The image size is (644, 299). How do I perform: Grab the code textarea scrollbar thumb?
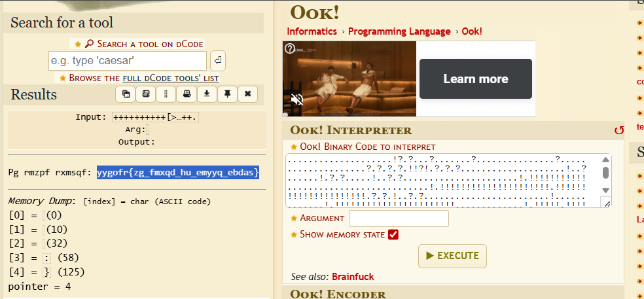(605, 172)
